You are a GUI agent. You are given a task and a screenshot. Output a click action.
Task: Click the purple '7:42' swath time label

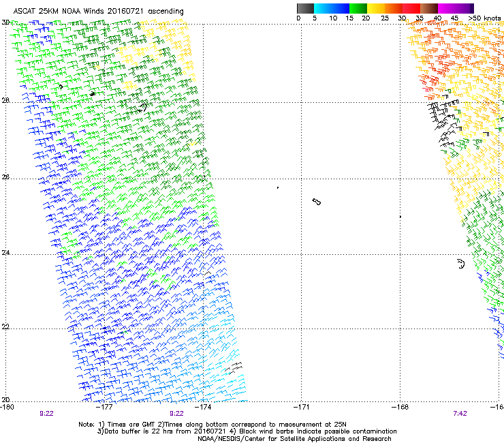[x=460, y=414]
